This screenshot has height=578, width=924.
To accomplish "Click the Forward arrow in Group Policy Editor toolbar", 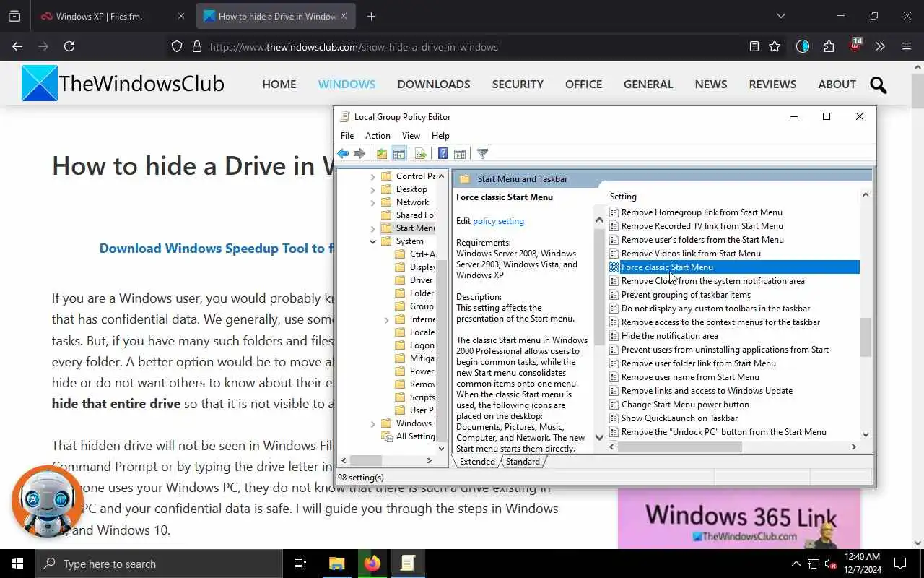I will [x=359, y=153].
